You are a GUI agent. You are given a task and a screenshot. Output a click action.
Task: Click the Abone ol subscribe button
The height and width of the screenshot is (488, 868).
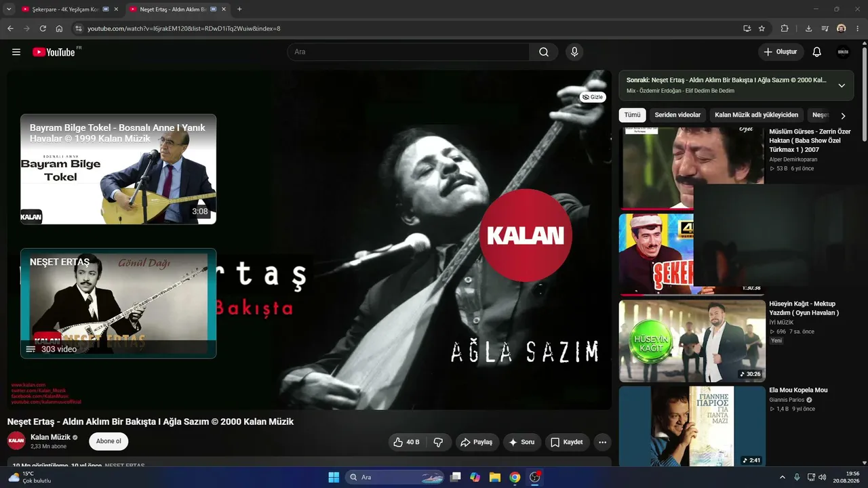coord(108,441)
